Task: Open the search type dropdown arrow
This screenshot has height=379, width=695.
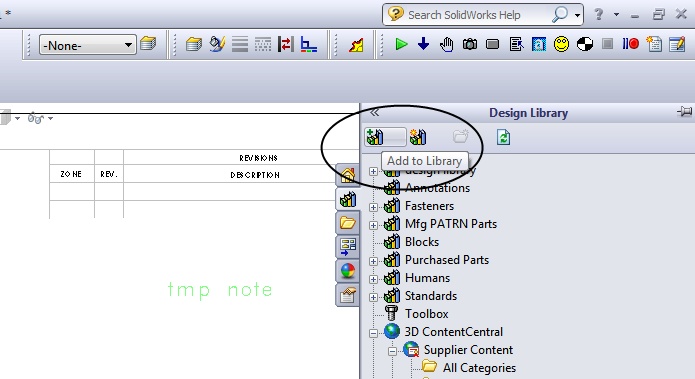Action: (577, 16)
